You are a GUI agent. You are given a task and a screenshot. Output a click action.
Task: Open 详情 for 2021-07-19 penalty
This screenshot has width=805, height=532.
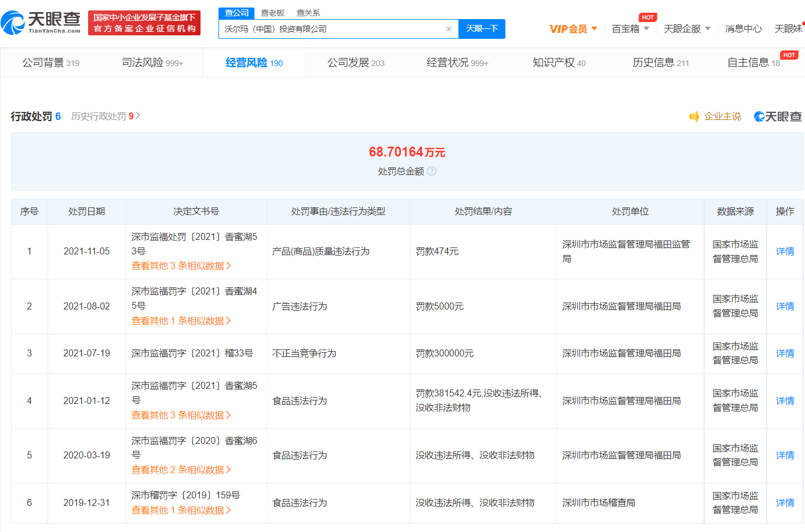(785, 354)
